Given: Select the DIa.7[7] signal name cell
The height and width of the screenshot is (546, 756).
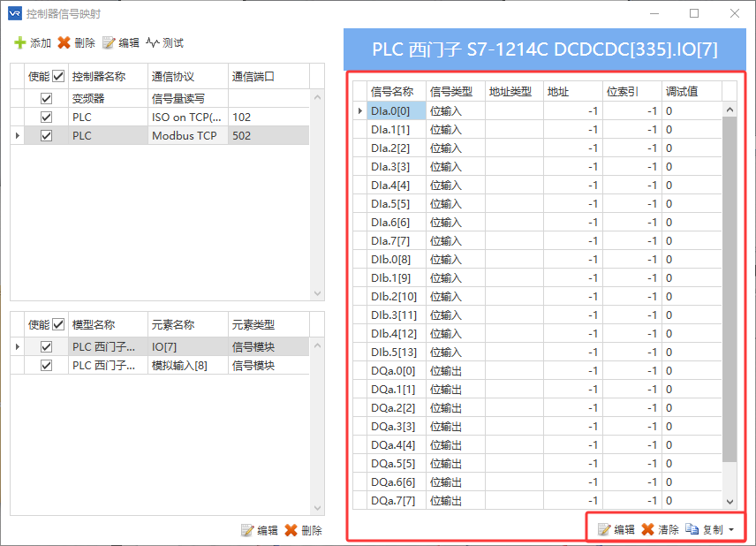Looking at the screenshot, I should point(397,240).
